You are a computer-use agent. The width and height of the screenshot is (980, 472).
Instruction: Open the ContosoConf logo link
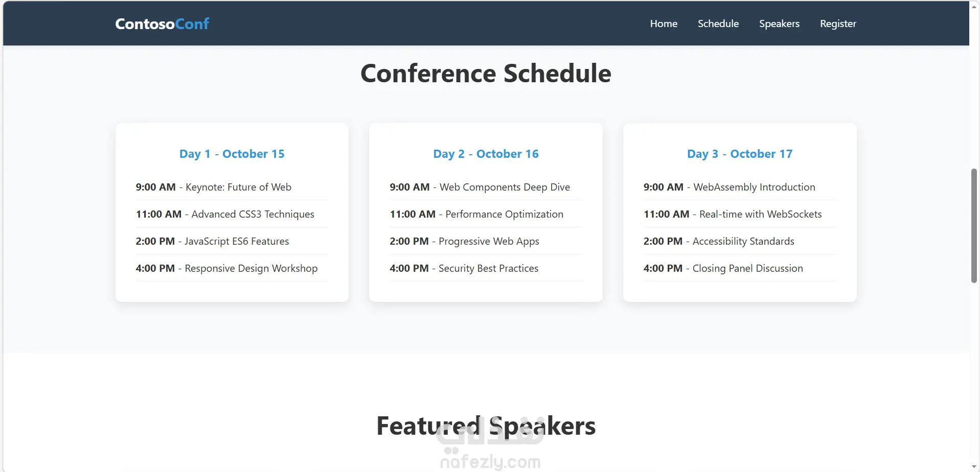pos(162,23)
